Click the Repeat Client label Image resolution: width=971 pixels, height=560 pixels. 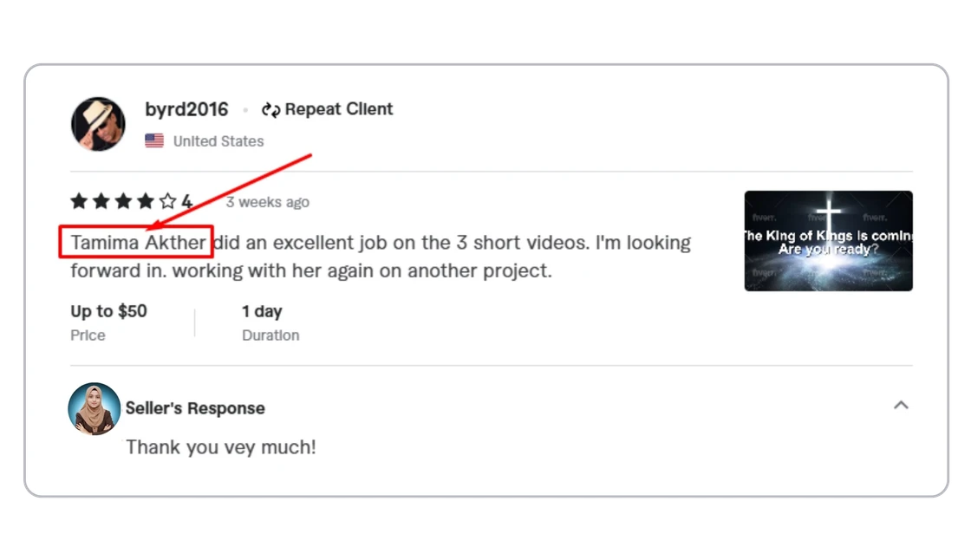(339, 109)
